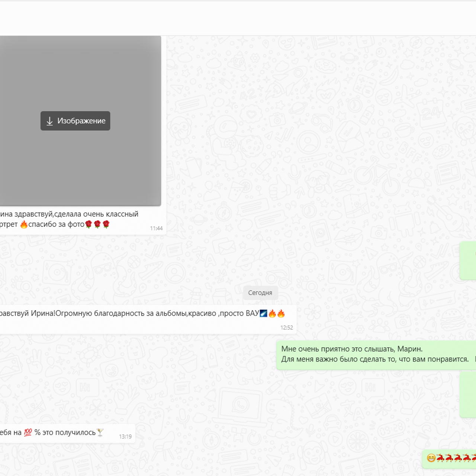This screenshot has height=476, width=476.
Task: Click the fire emoji before спасибо за фото
Action: pos(24,224)
